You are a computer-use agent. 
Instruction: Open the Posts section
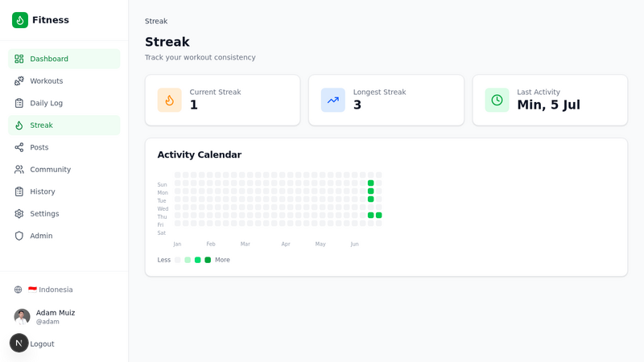click(x=64, y=147)
